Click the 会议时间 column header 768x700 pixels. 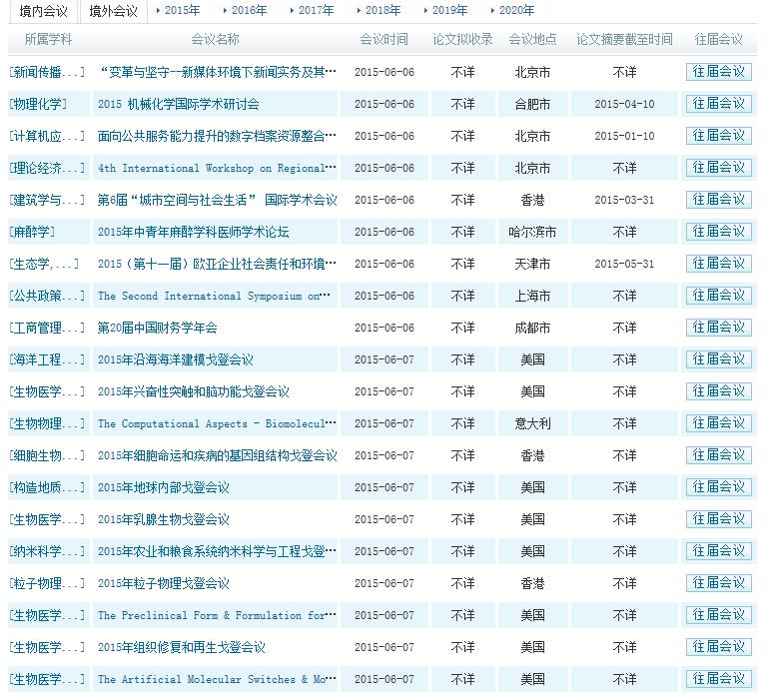pyautogui.click(x=384, y=39)
